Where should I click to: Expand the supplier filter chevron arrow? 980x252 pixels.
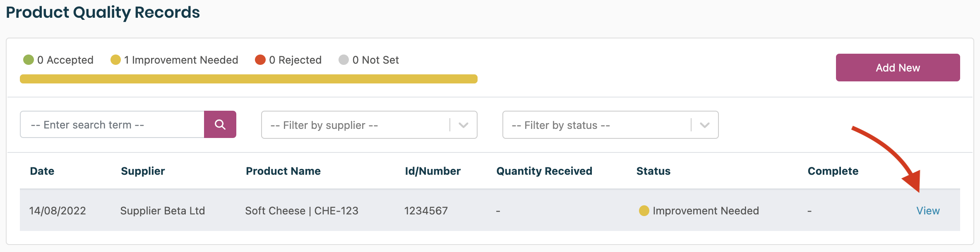point(464,125)
